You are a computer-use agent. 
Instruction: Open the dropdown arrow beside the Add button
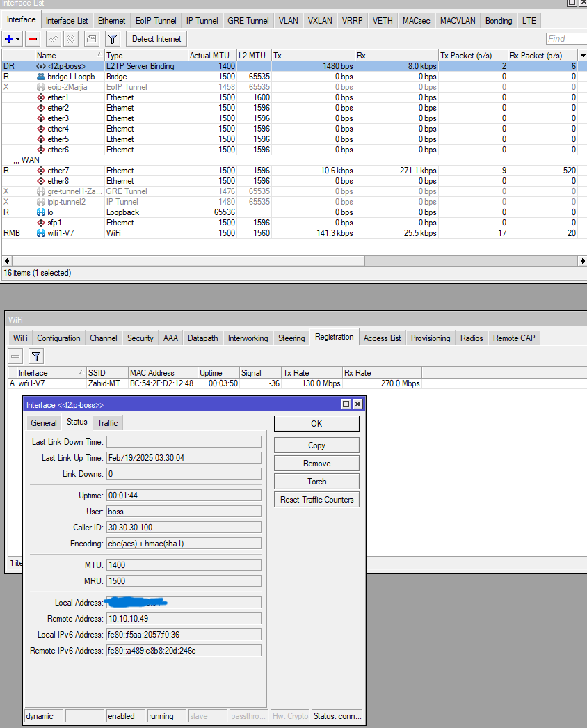click(x=19, y=39)
